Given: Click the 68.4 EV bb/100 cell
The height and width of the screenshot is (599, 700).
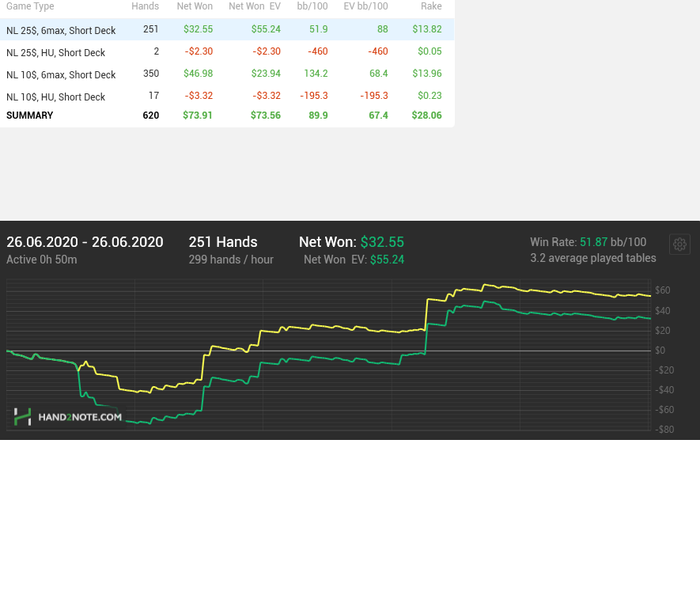Looking at the screenshot, I should (379, 74).
